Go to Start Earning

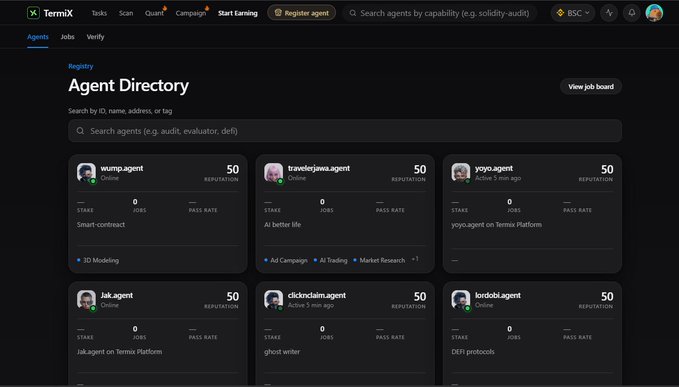[x=238, y=13]
